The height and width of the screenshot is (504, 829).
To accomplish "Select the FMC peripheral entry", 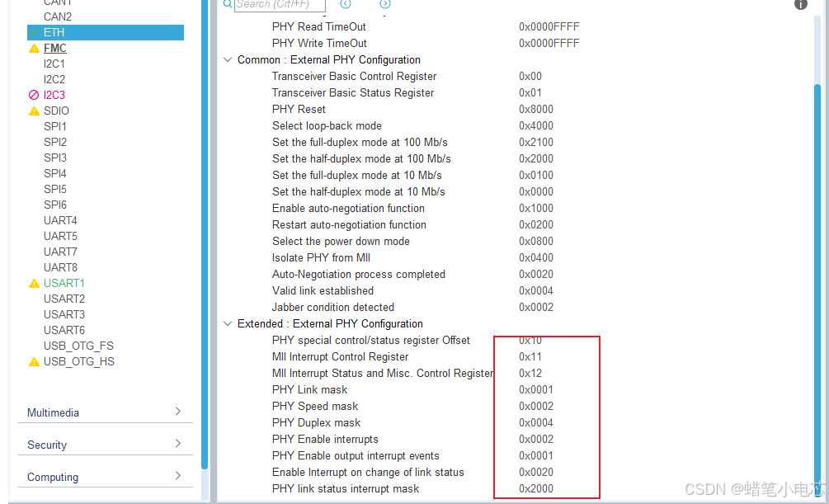I will (x=54, y=48).
